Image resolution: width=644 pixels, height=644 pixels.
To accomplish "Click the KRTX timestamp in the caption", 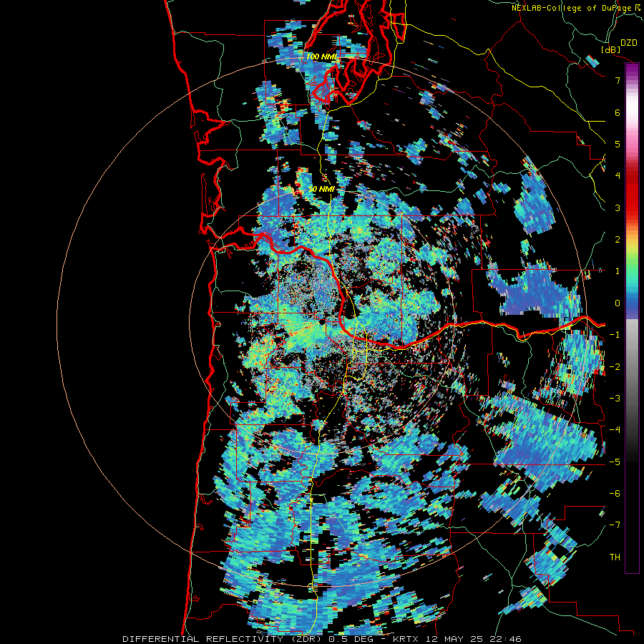I will click(457, 639).
